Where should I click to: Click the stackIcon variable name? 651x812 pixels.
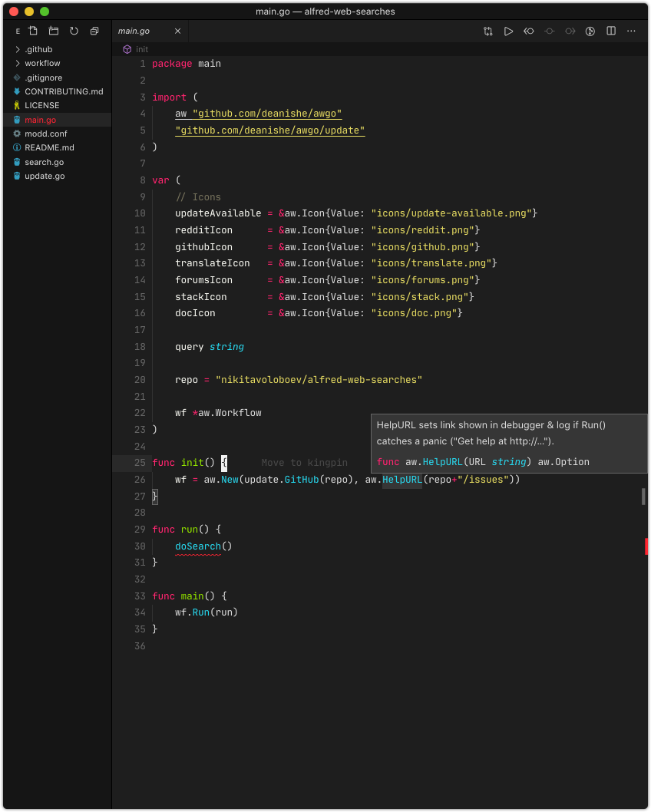coord(201,297)
